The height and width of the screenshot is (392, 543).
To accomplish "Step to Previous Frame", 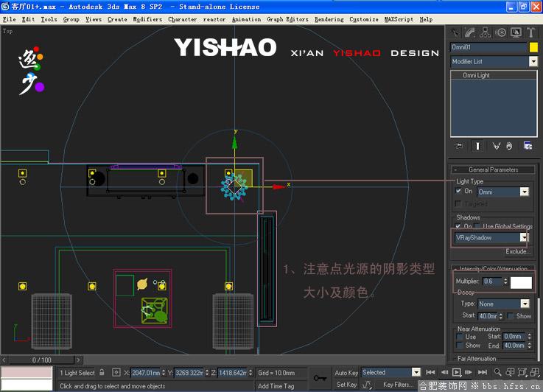I will [444, 372].
